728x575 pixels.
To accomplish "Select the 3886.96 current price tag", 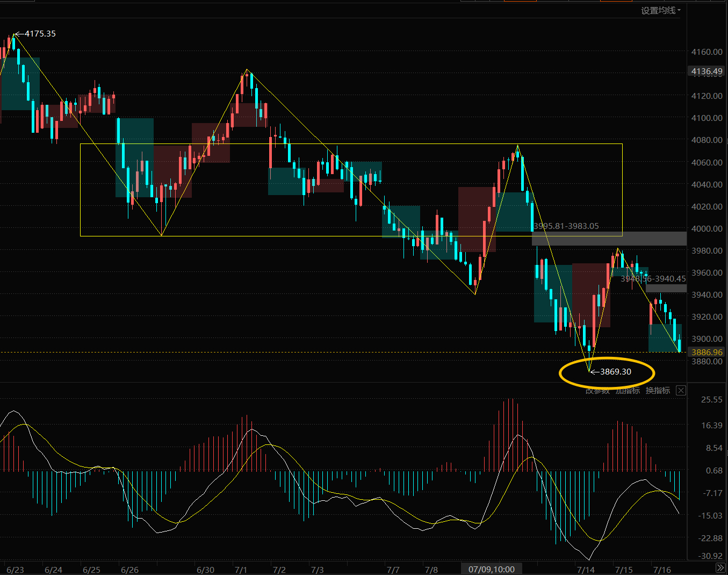I will click(x=707, y=352).
